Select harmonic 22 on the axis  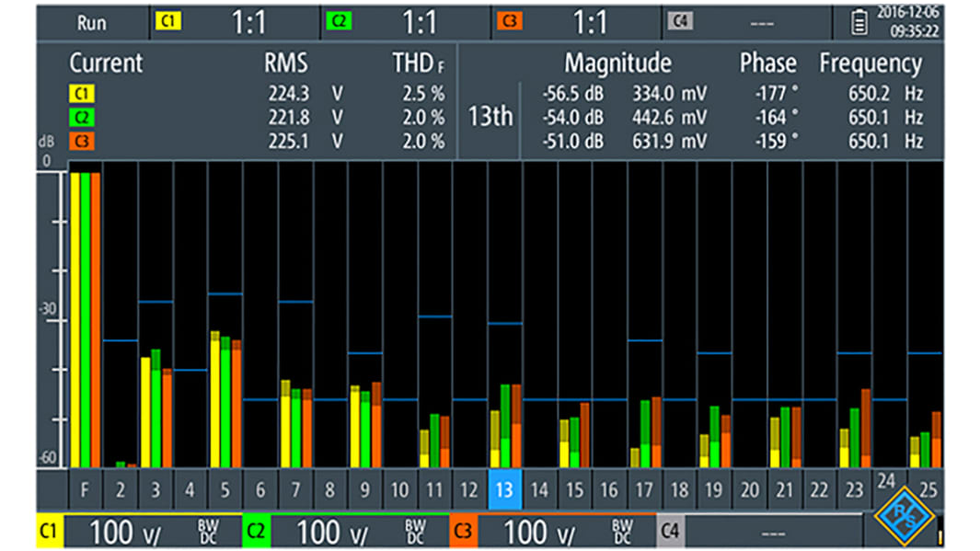tap(819, 489)
